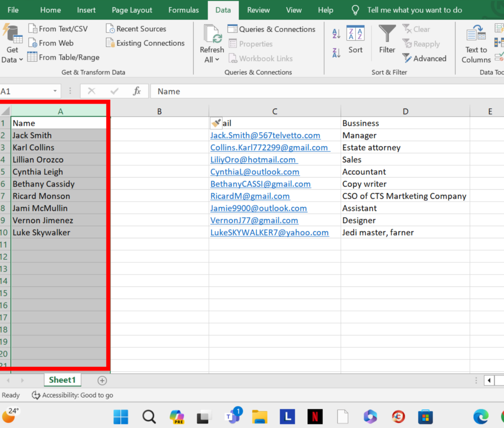Click Reapply in Sort & Filter group
Image resolution: width=504 pixels, height=428 pixels.
[421, 44]
